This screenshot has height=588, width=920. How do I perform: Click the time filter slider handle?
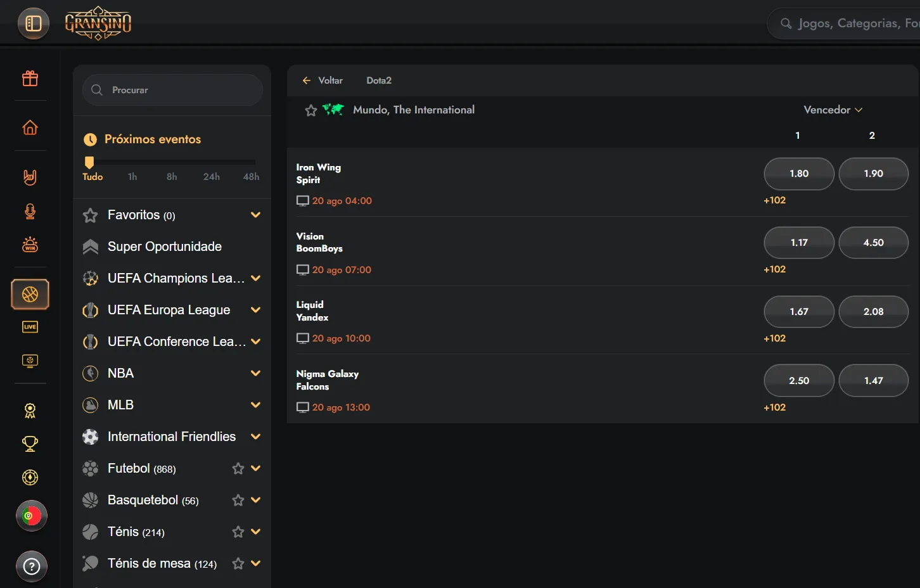pyautogui.click(x=89, y=162)
